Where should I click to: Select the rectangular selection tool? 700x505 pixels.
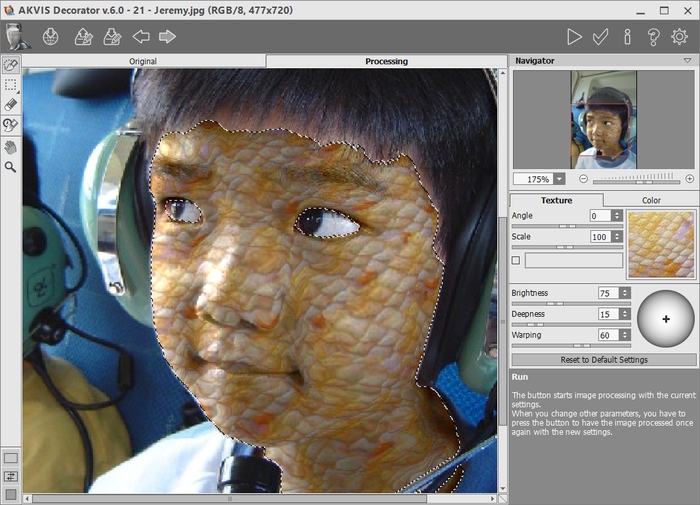(x=10, y=85)
